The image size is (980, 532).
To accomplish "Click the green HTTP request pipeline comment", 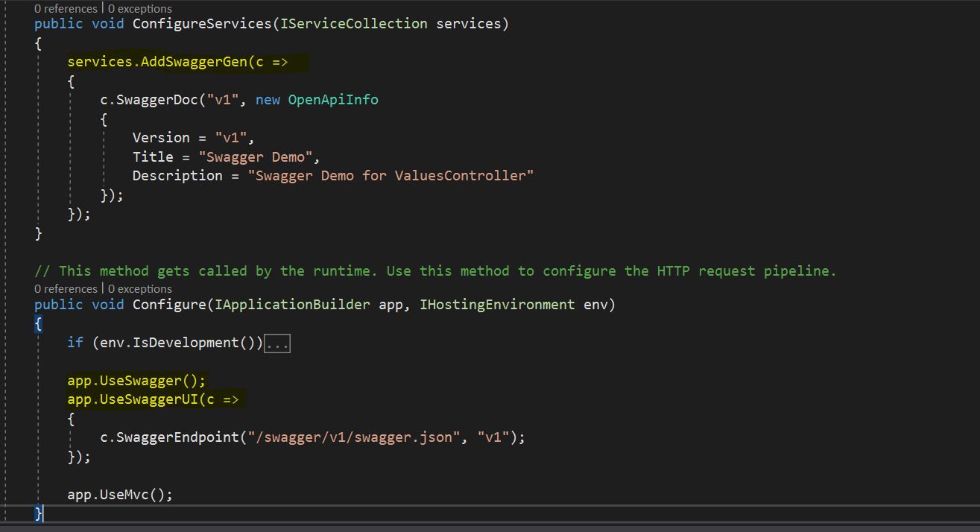I will point(435,271).
